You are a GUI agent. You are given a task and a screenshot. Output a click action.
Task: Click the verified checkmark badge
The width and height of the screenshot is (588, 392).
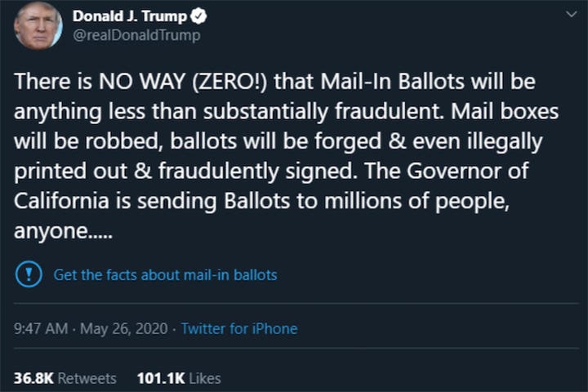[198, 16]
